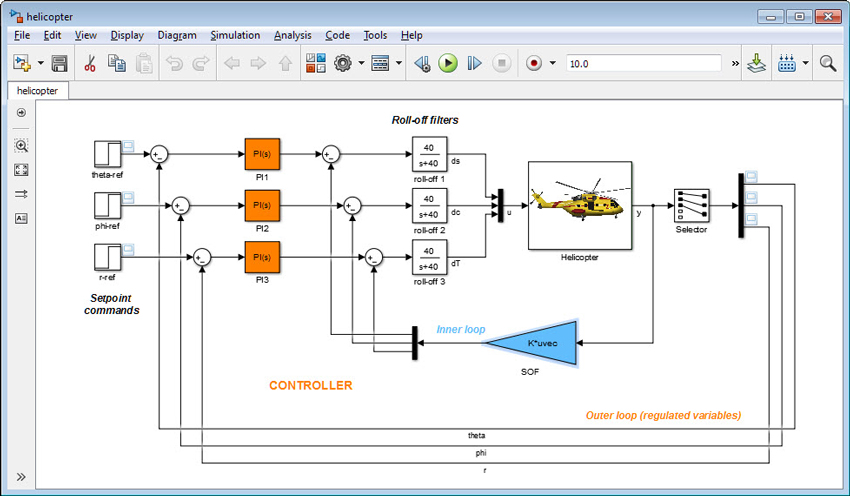Open the Record button dropdown arrow

(x=552, y=63)
